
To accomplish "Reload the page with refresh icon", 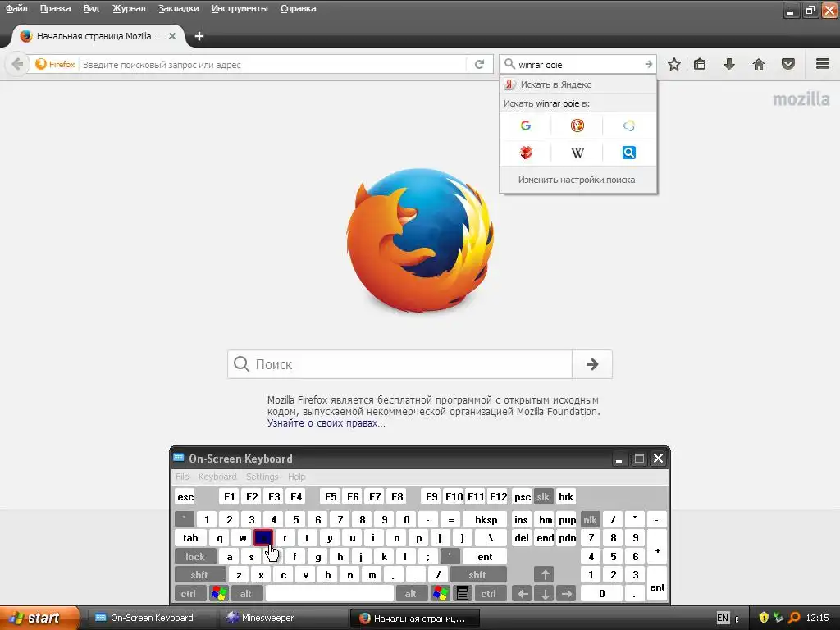I will [x=479, y=64].
